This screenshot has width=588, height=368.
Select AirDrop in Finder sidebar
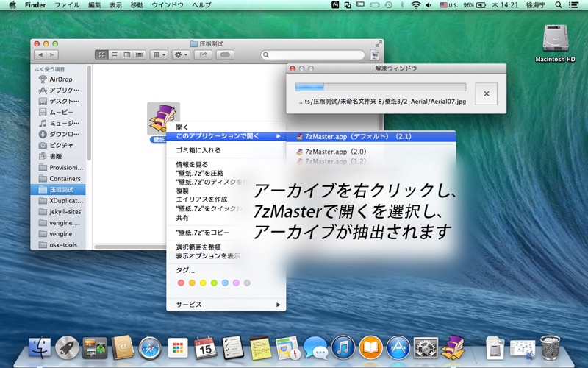[x=58, y=79]
